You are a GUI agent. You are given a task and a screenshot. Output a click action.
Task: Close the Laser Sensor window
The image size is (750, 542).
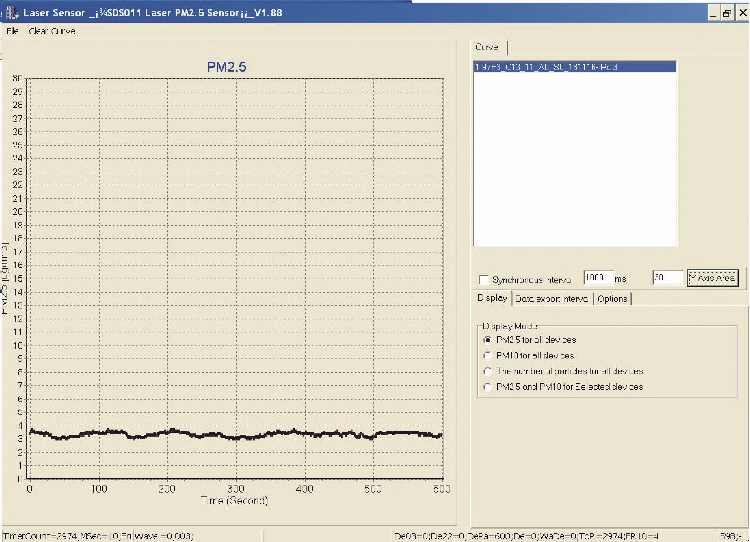click(740, 12)
